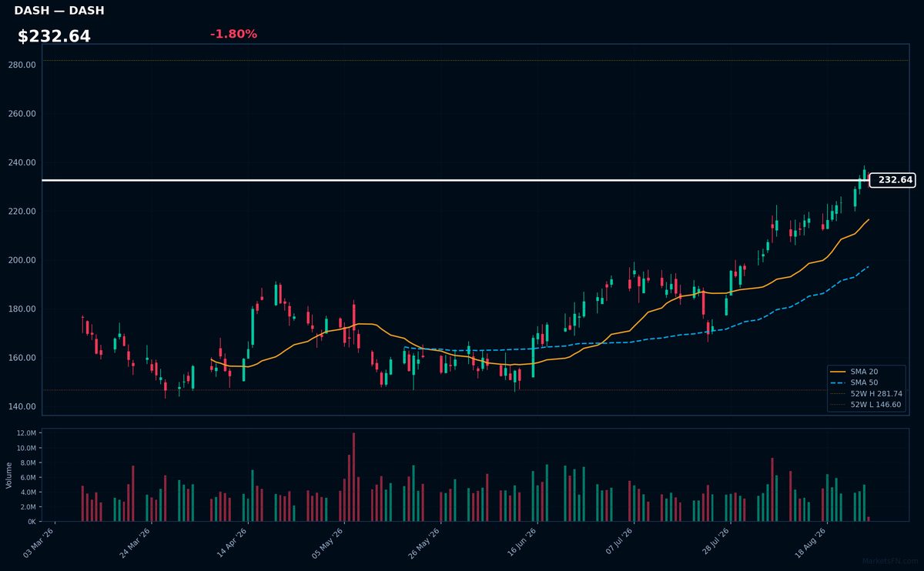This screenshot has height=571, width=924.
Task: Click the 232.64 price label tag
Action: pyautogui.click(x=892, y=180)
